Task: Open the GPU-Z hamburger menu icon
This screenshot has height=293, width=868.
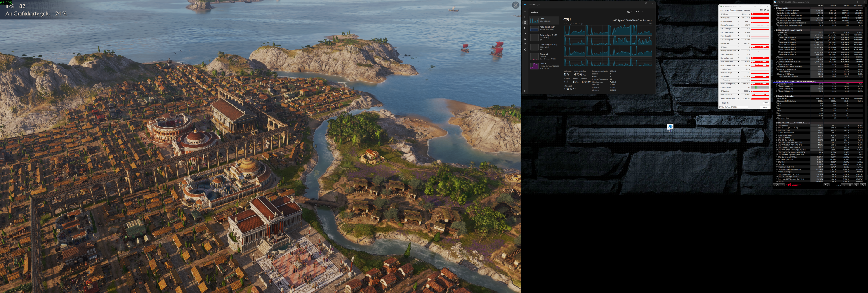Action: click(x=768, y=10)
